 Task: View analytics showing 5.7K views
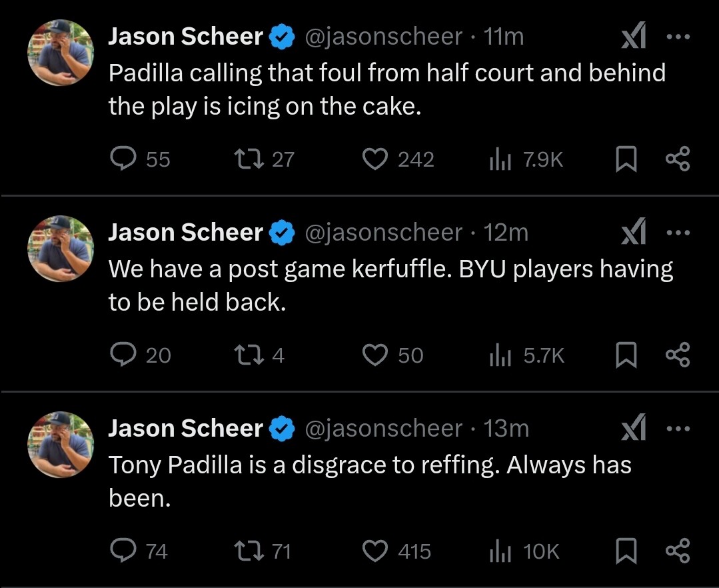(x=527, y=355)
